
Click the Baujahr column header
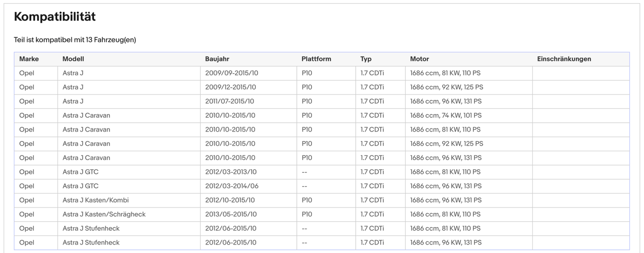click(x=217, y=59)
